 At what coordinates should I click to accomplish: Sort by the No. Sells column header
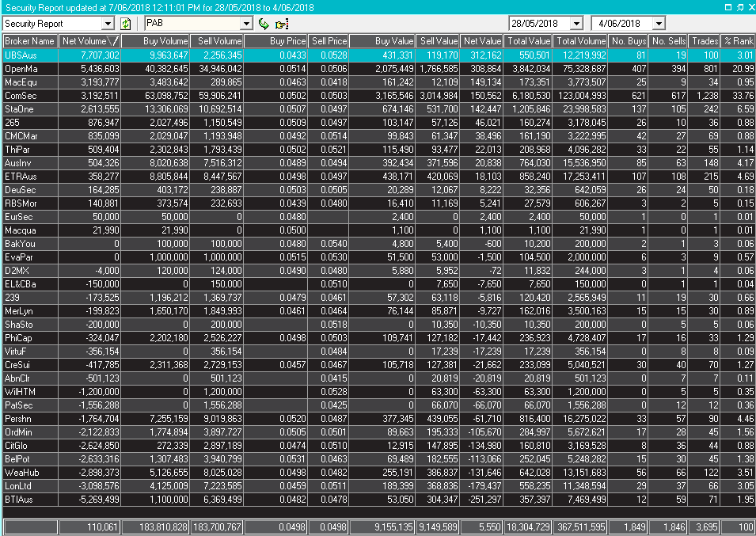click(x=668, y=41)
